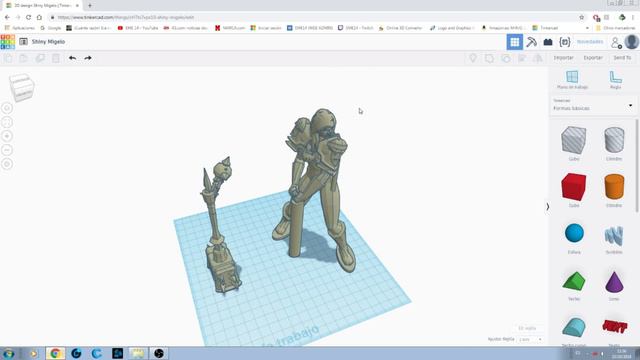This screenshot has height=360, width=640.
Task: Open the yellow sticky notes taskbar app
Action: [x=138, y=353]
